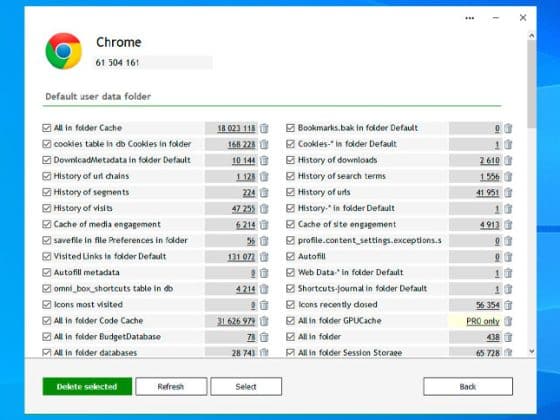The width and height of the screenshot is (560, 420).
Task: Click trash icon for Autofill metadata
Action: point(264,273)
